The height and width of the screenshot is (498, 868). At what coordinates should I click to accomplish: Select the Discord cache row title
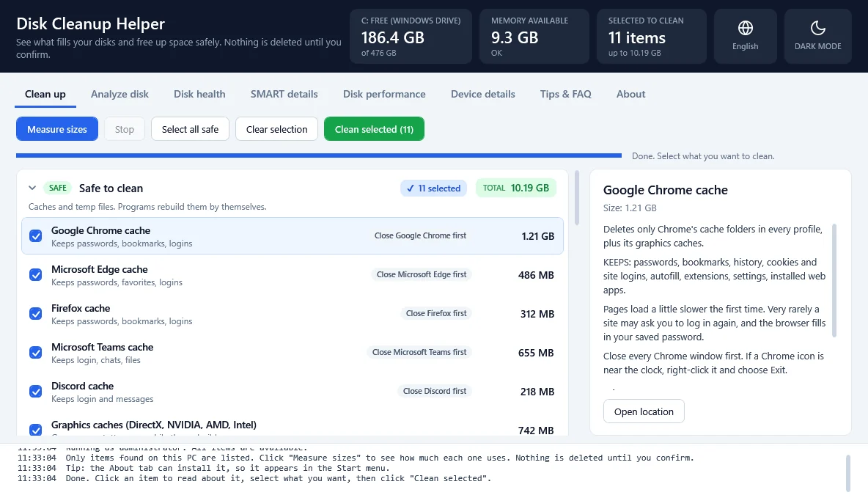[83, 386]
